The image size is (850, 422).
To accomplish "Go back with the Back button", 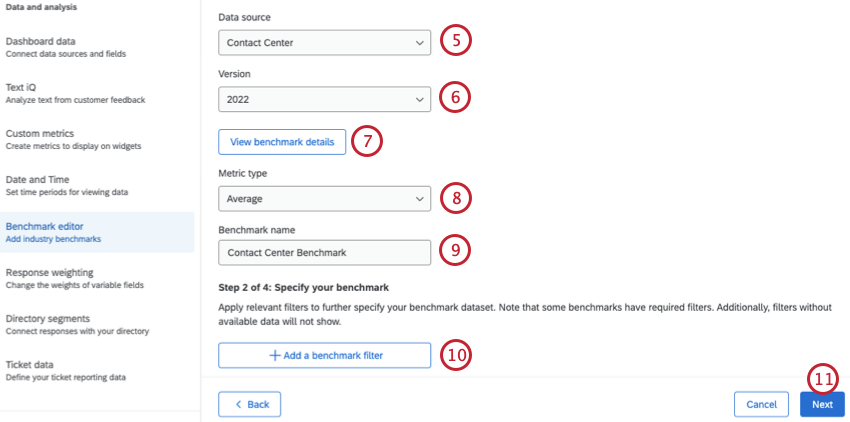I will tap(249, 404).
